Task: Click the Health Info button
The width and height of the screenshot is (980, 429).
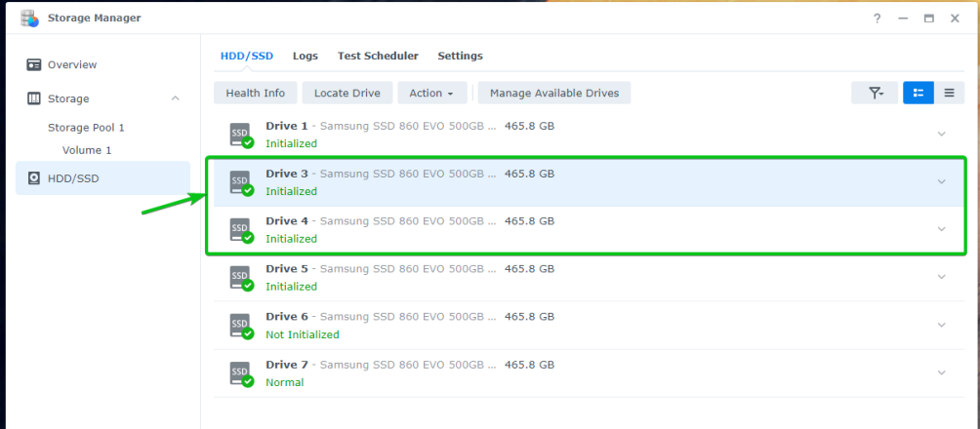Action: point(256,93)
